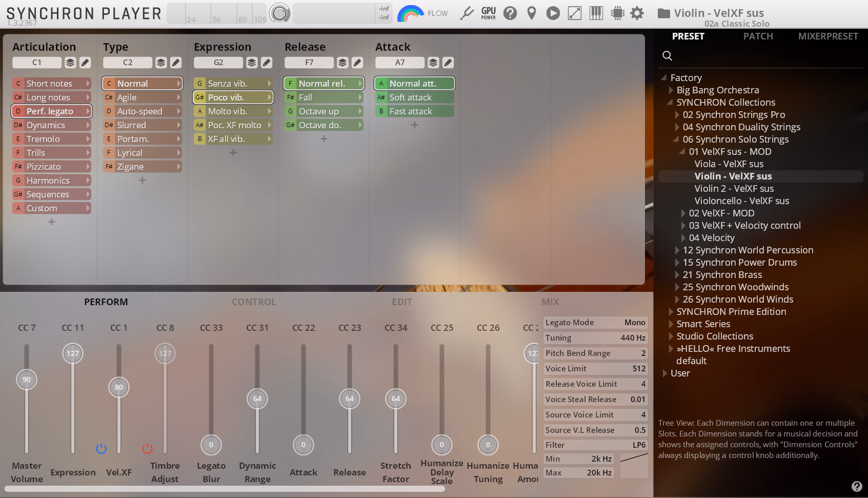Viewport: 868px width, 498px height.
Task: Switch to the PATCH tab
Action: [x=758, y=36]
